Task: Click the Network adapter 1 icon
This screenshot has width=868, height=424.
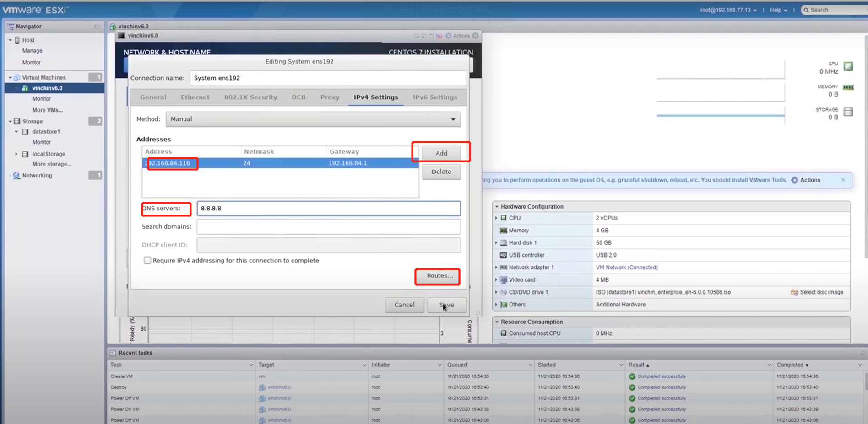Action: (x=504, y=268)
